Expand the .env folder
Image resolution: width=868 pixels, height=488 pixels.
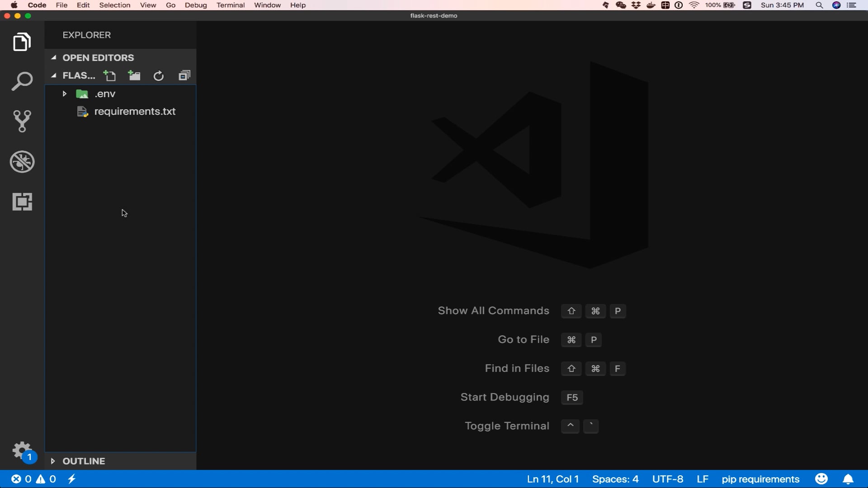click(x=65, y=94)
